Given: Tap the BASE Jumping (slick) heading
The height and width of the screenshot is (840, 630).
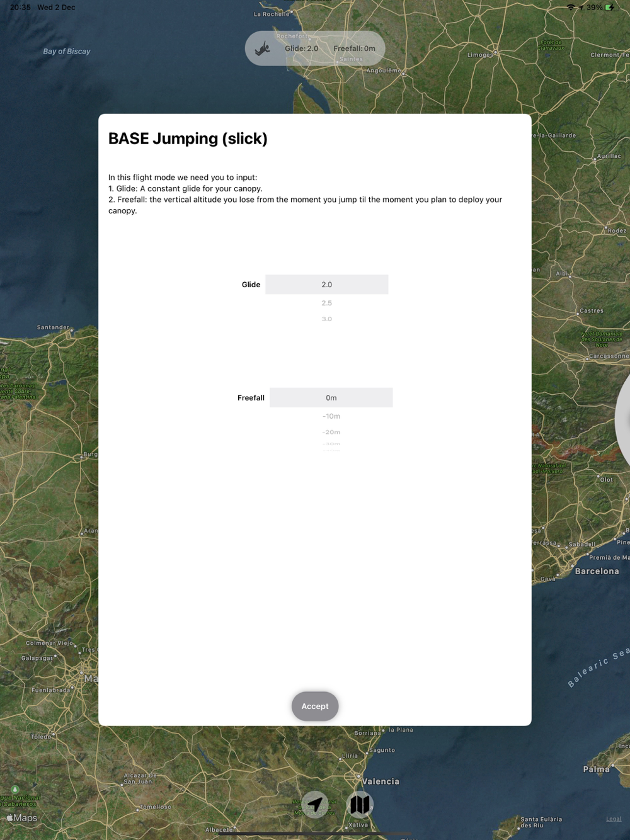Looking at the screenshot, I should (x=188, y=139).
